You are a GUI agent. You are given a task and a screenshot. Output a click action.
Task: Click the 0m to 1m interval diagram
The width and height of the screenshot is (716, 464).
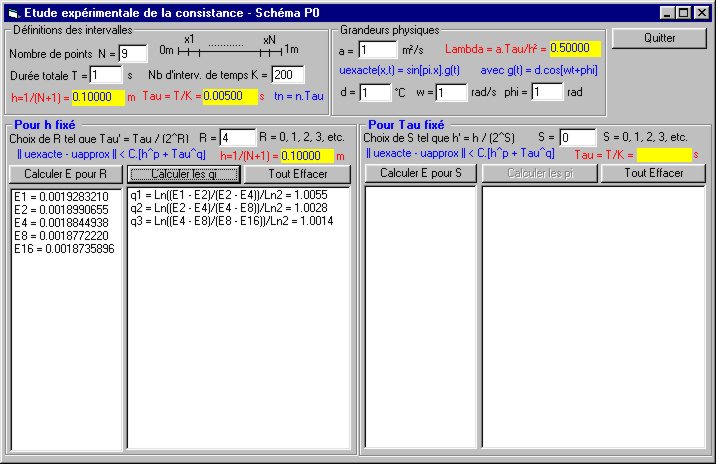coord(229,47)
